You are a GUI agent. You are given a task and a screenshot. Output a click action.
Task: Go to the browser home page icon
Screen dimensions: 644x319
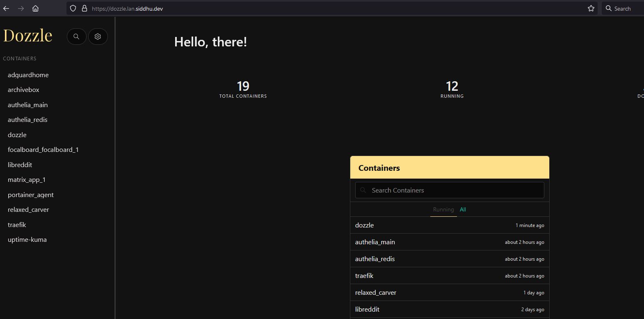[36, 8]
